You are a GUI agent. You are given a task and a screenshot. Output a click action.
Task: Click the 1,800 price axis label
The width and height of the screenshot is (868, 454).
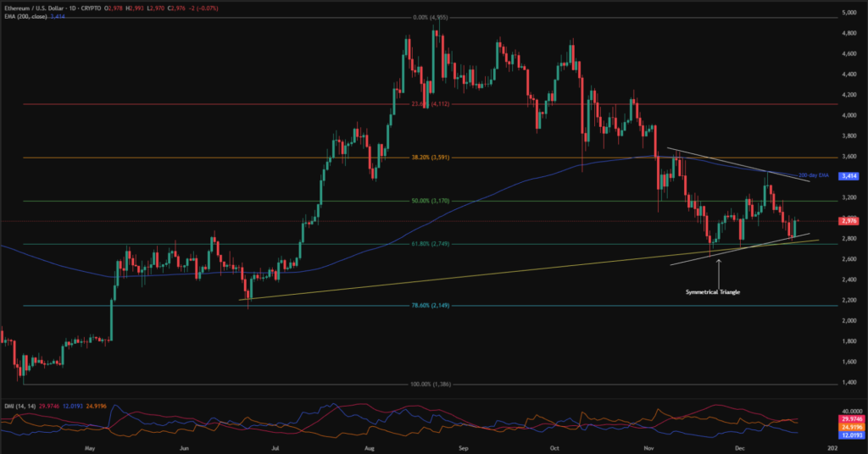tap(849, 341)
